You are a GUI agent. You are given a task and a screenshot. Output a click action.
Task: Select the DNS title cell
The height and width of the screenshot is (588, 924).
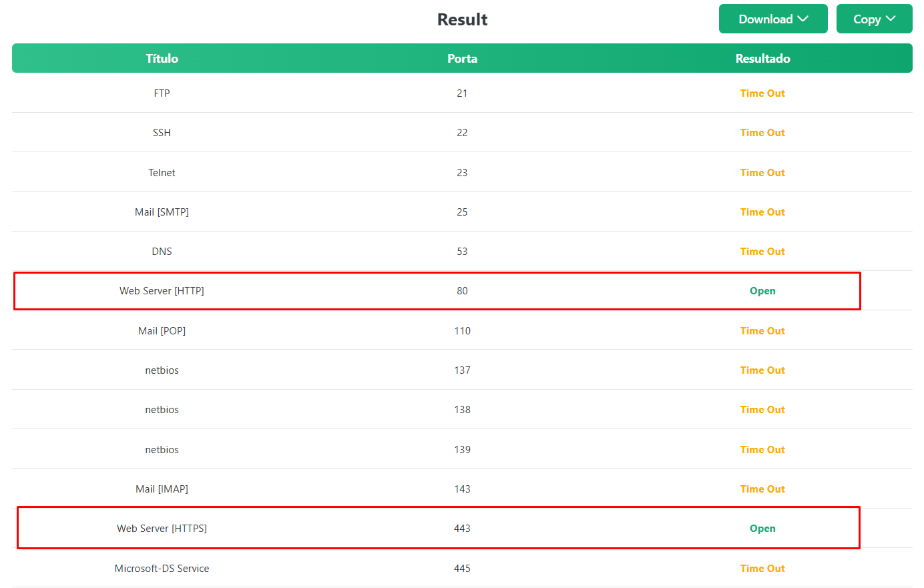point(162,252)
